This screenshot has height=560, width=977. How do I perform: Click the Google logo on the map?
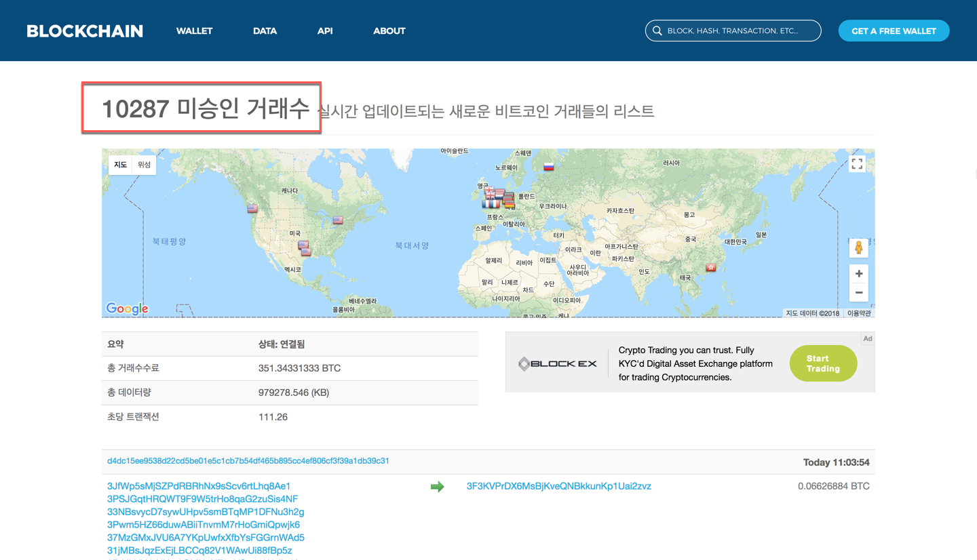[127, 308]
